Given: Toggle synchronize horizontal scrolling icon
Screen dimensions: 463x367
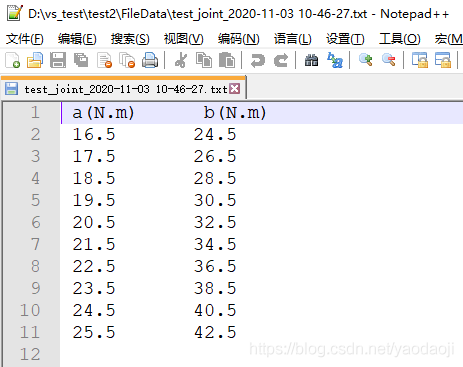Looking at the screenshot, I should (x=443, y=60).
